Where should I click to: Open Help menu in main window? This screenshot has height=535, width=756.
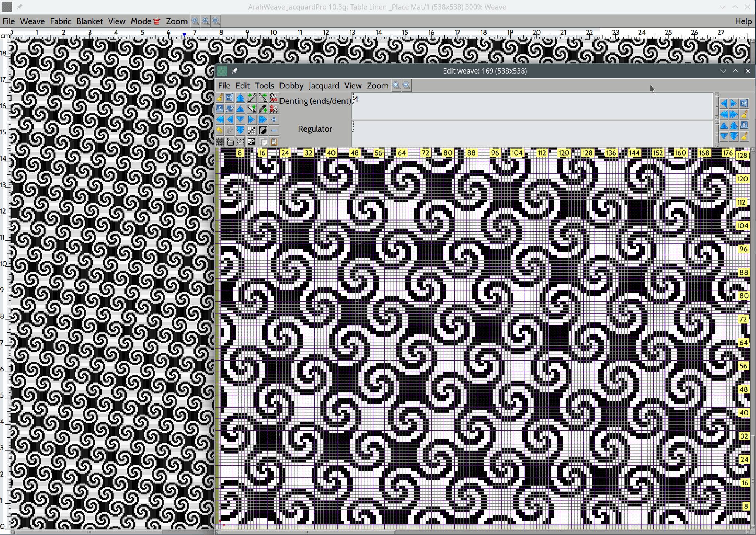(743, 21)
